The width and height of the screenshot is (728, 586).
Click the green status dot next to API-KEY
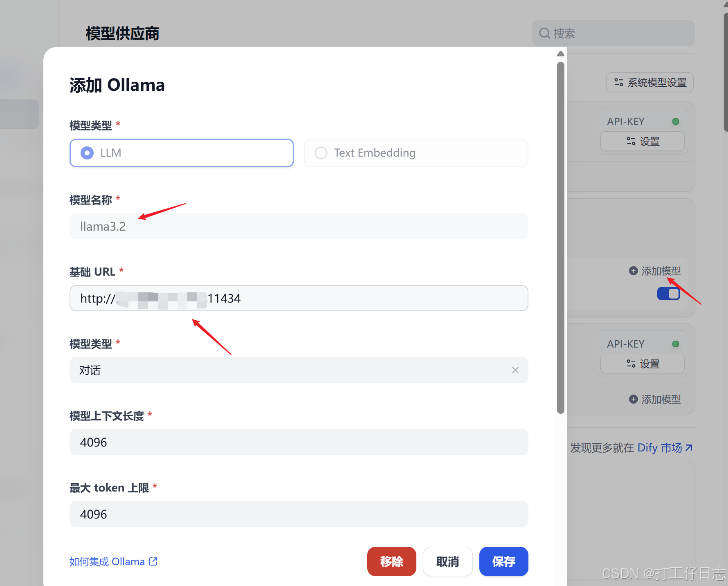(676, 121)
